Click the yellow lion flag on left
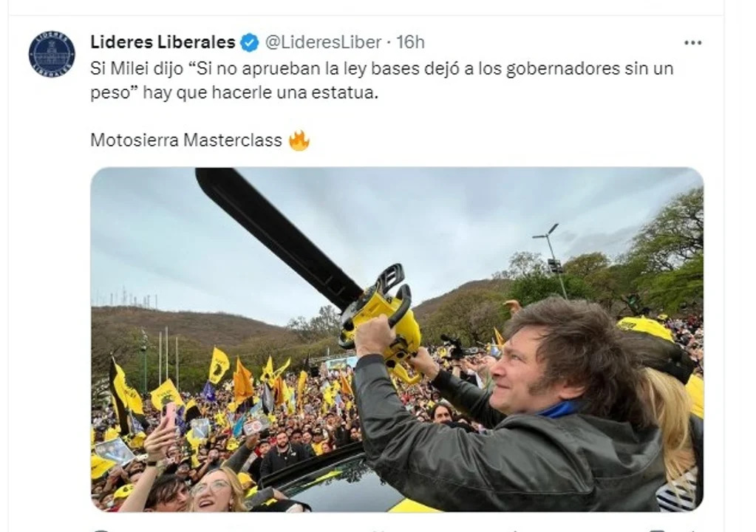This screenshot has height=532, width=756. (219, 365)
